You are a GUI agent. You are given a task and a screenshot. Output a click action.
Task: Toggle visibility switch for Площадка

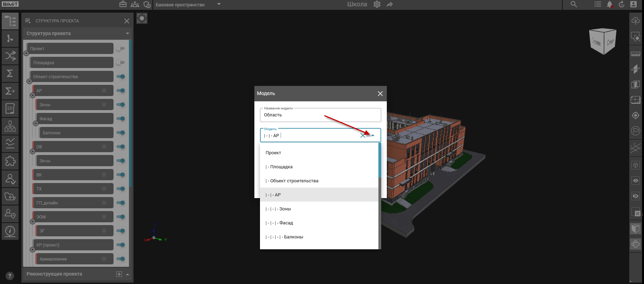(121, 62)
